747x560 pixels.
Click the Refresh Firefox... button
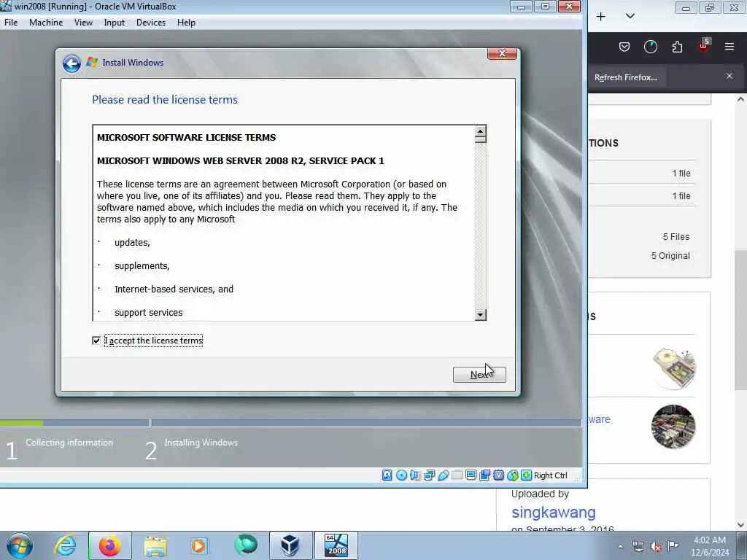tap(626, 77)
